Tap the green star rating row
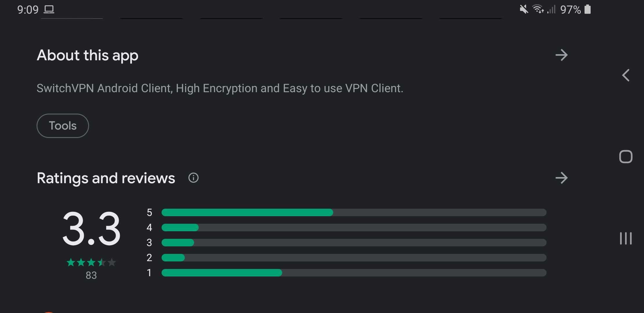Image resolution: width=644 pixels, height=313 pixels. click(91, 263)
